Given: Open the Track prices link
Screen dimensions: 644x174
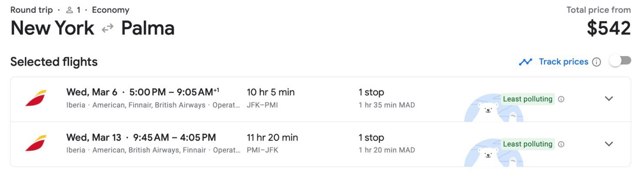Looking at the screenshot, I should point(563,62).
